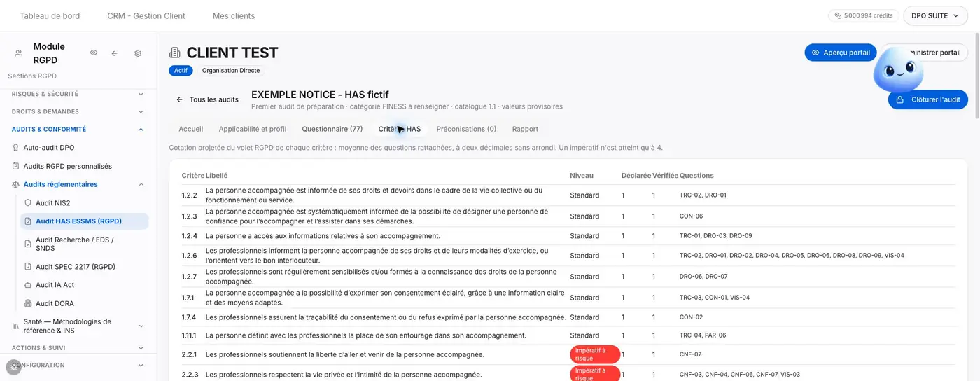Select Audit HAS ESSMS (RGPD) in sidebar
The image size is (980, 381).
tap(84, 221)
